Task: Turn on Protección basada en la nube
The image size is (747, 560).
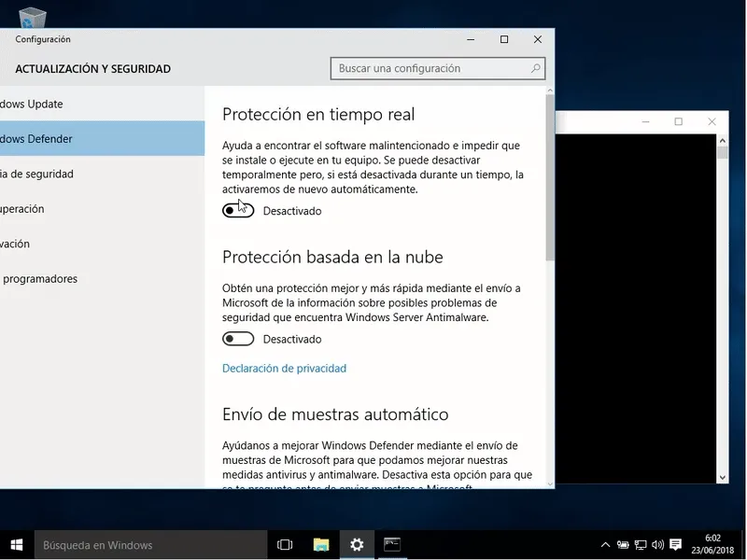Action: pos(238,340)
